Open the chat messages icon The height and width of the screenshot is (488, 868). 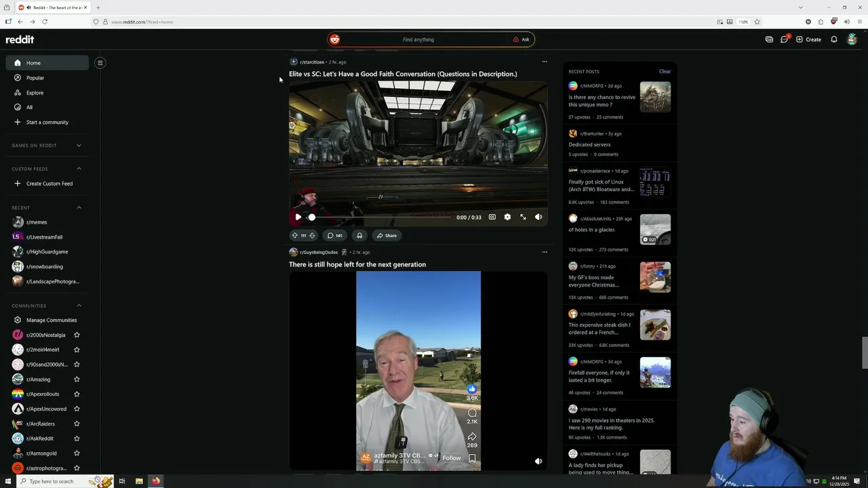tap(784, 39)
